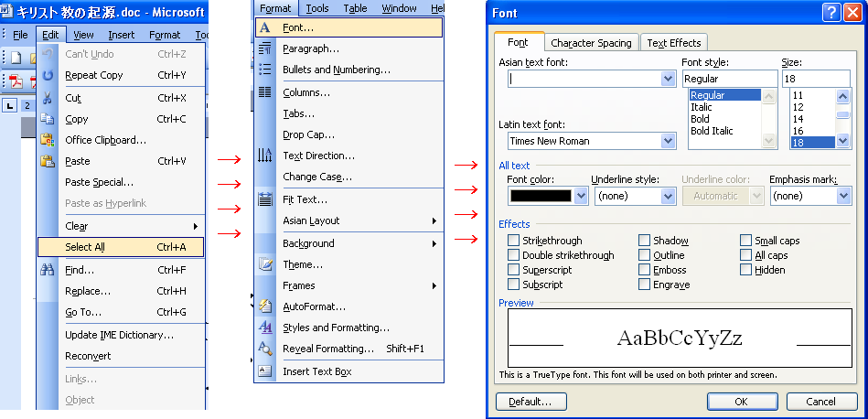
Task: Check the Small caps option
Action: (746, 241)
